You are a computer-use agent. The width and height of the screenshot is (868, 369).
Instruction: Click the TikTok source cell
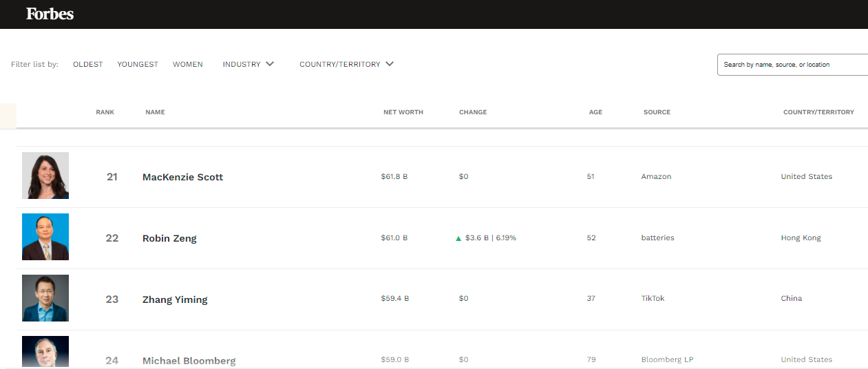point(653,299)
